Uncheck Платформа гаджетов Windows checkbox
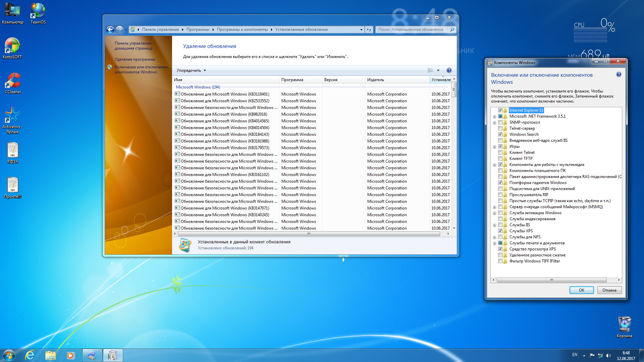 pos(500,183)
